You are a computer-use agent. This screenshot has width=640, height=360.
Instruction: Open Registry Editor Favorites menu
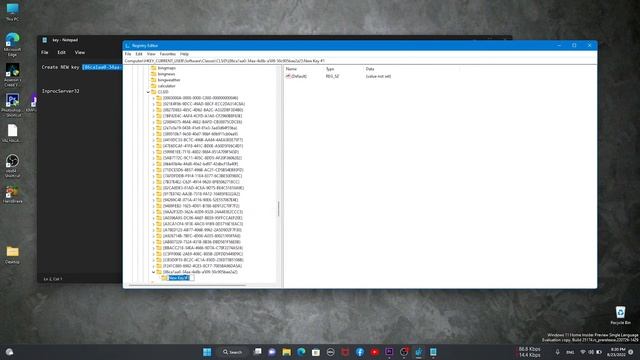pyautogui.click(x=167, y=54)
